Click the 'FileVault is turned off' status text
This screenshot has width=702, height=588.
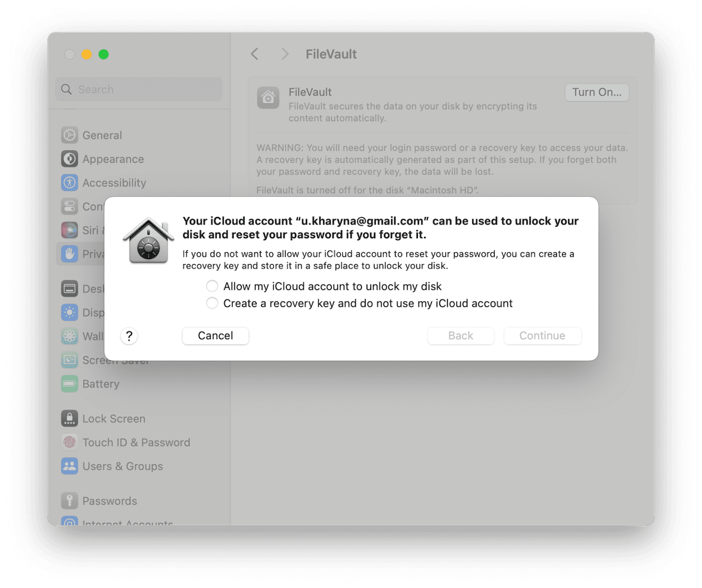coord(368,190)
